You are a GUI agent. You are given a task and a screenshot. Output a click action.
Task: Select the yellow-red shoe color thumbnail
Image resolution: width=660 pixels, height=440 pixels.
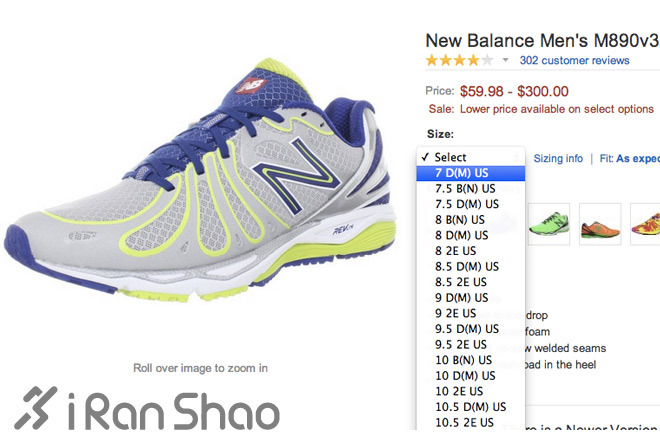tap(648, 223)
